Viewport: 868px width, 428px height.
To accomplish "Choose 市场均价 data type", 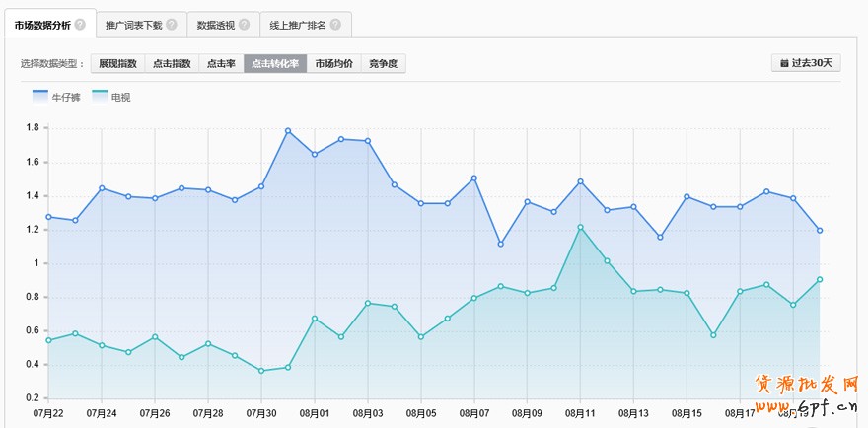I will click(333, 63).
